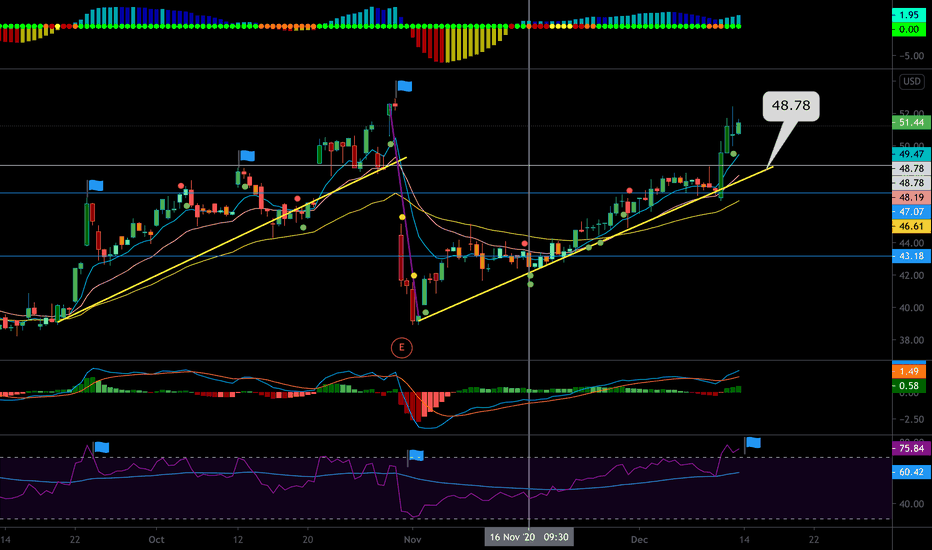Image resolution: width=932 pixels, height=550 pixels.
Task: Click the blue flag above the late-October peak candle
Action: pos(405,86)
